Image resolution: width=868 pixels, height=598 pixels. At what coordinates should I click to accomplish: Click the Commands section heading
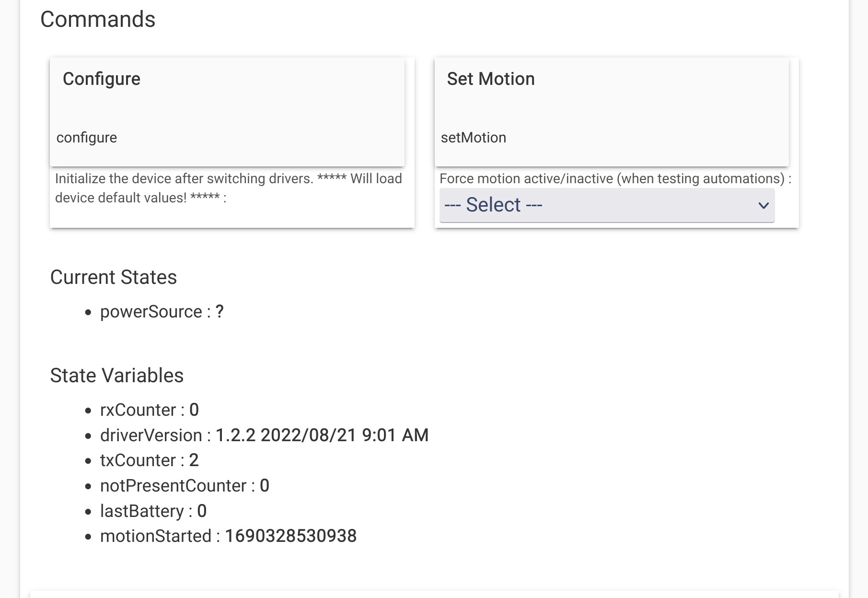coord(98,20)
